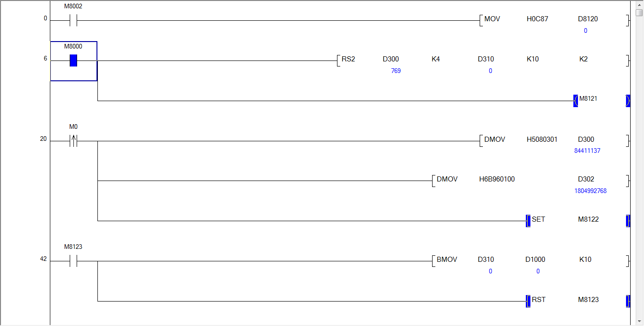Click the M8121 output coil
This screenshot has height=326, width=644.
(588, 99)
